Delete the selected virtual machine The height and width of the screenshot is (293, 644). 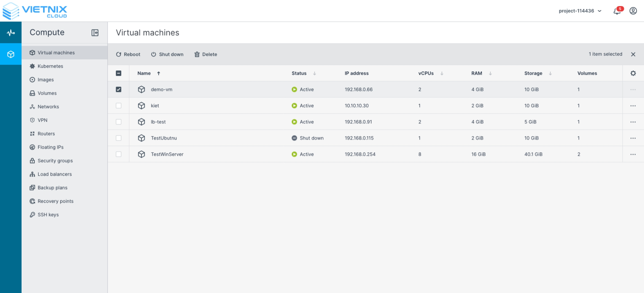coord(206,54)
